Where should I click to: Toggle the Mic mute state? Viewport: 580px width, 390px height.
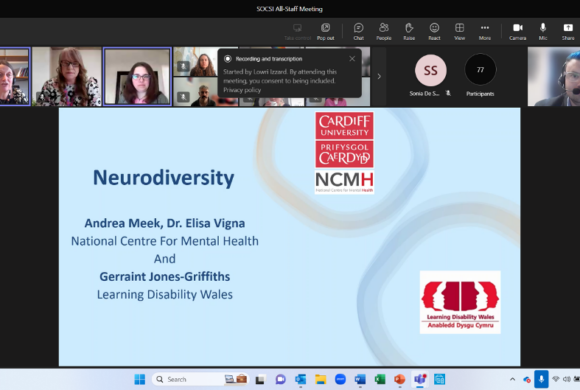pos(543,31)
